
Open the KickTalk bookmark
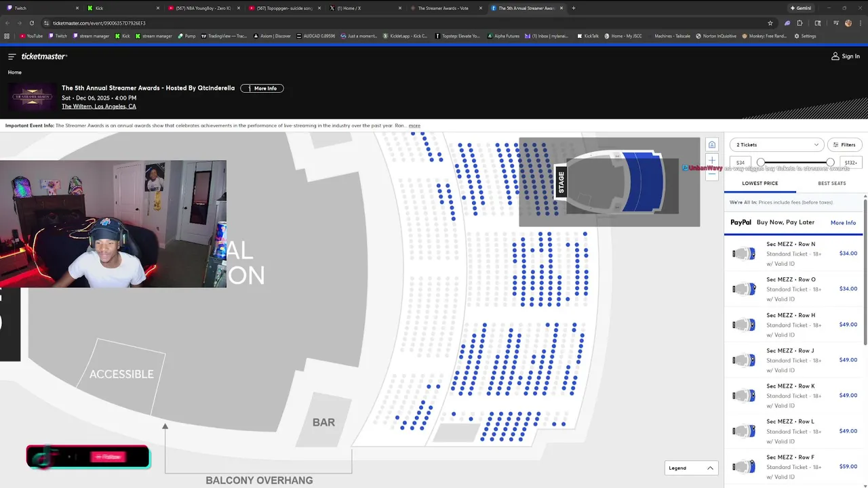pos(588,36)
